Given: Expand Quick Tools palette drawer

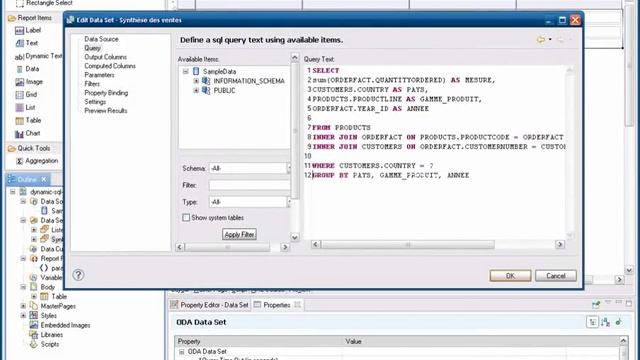Looking at the screenshot, I should [29, 148].
